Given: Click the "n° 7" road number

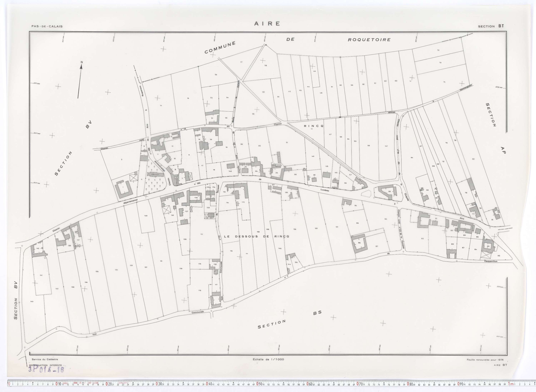Looking at the screenshot, I should tap(286, 277).
